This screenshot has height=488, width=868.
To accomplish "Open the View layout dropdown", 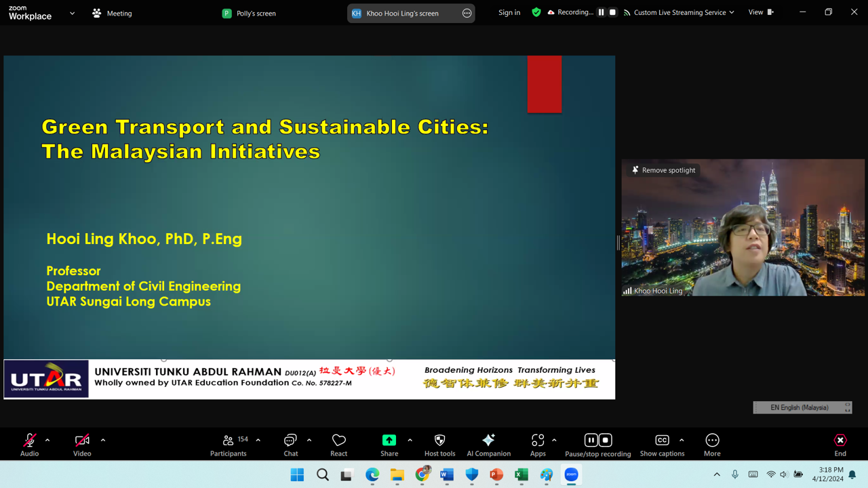I will [760, 12].
